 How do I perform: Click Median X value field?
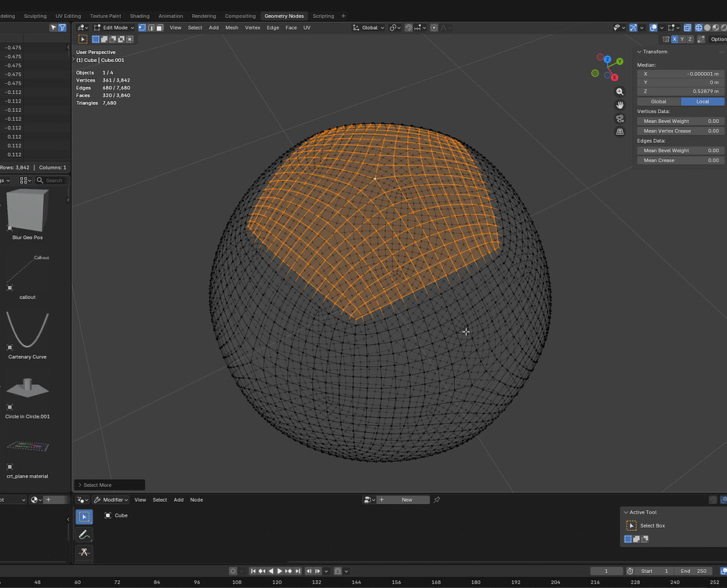[x=680, y=74]
